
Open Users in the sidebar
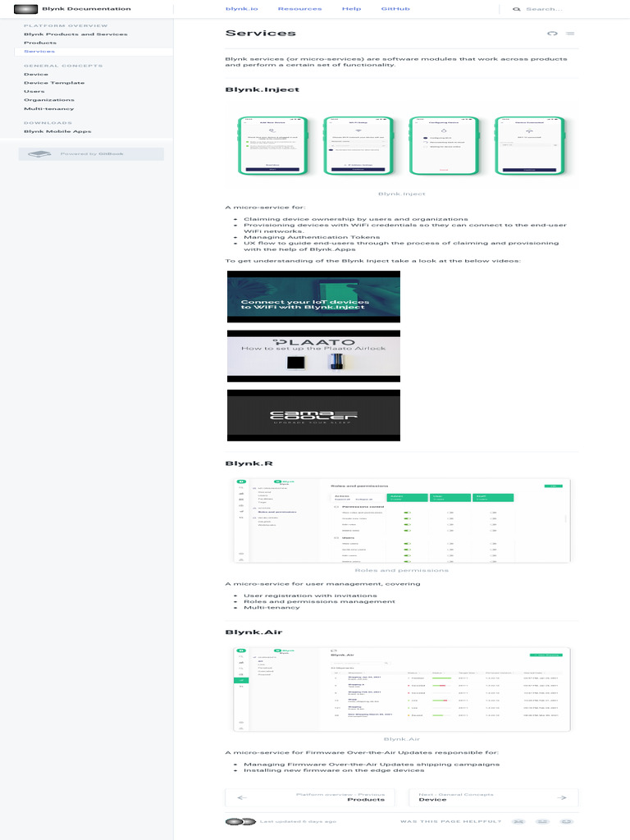[34, 91]
